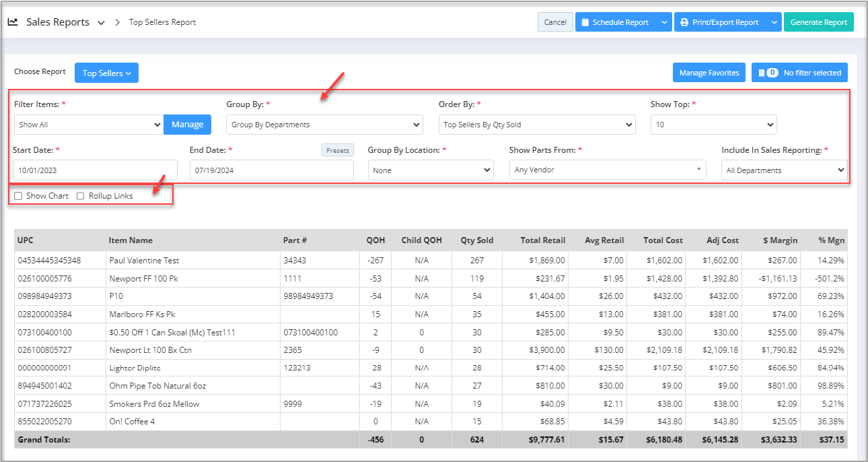The image size is (868, 462).
Task: Click Manage Favorites button
Action: point(709,73)
